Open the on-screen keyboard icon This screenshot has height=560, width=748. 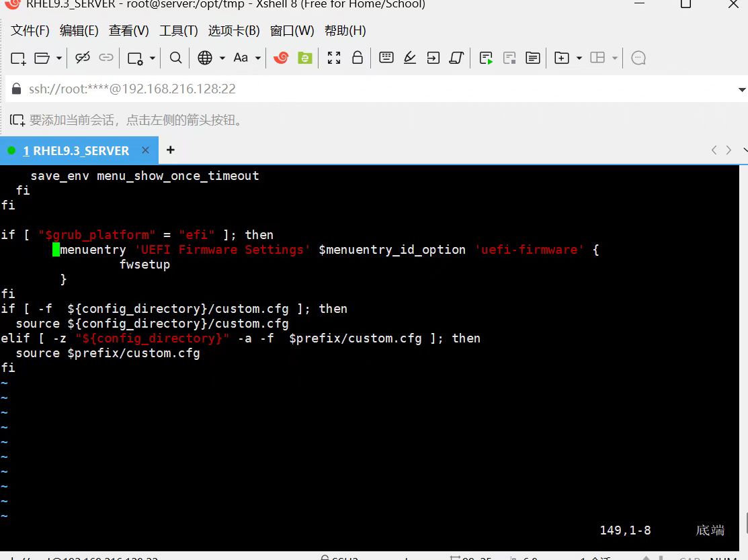tap(386, 58)
